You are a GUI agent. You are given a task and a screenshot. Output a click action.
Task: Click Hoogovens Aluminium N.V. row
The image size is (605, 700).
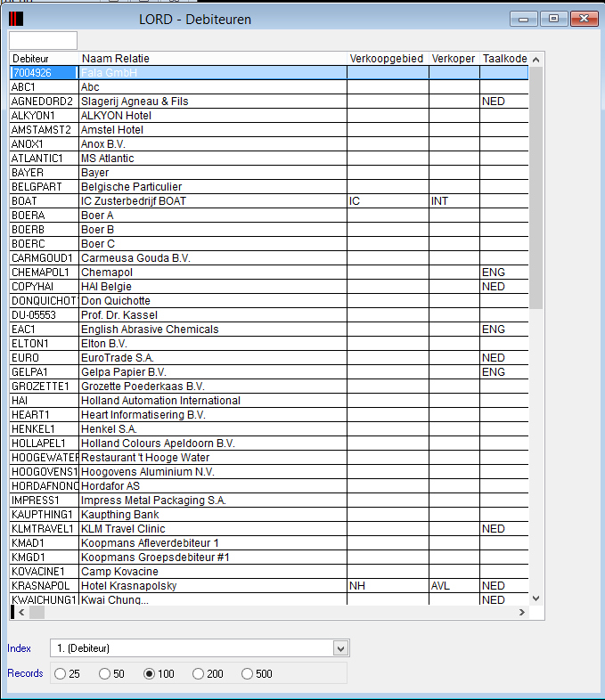coord(269,472)
